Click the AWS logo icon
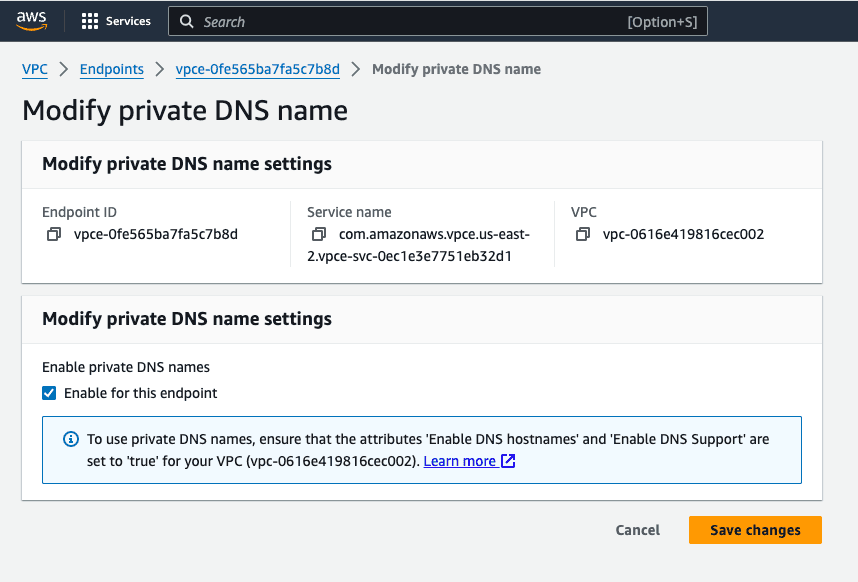 click(x=30, y=20)
